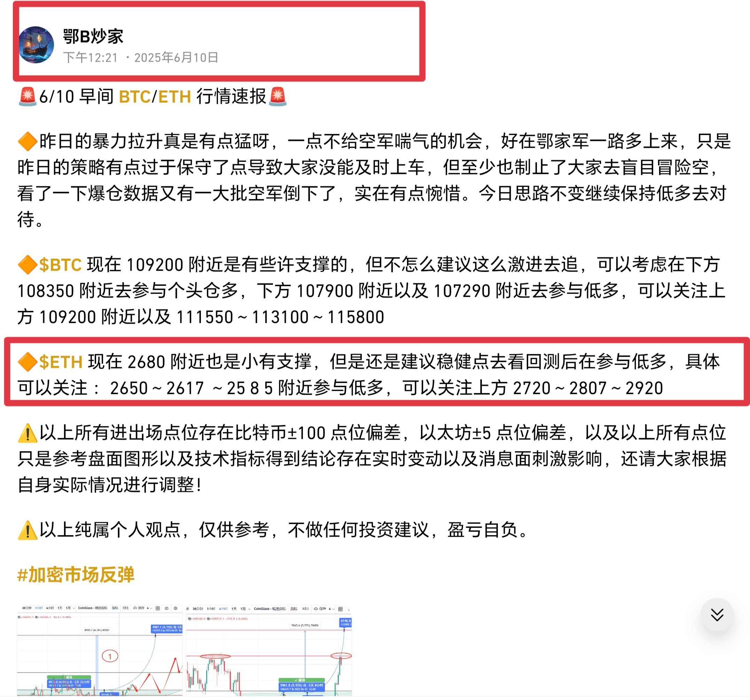Viewport: 750px width, 700px height.
Task: Click the double-chevron scroll-down button
Action: 717,615
